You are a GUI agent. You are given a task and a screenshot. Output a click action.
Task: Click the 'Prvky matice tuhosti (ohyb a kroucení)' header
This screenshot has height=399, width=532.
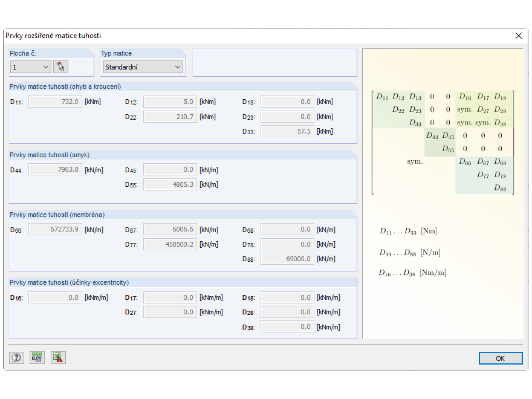click(65, 86)
